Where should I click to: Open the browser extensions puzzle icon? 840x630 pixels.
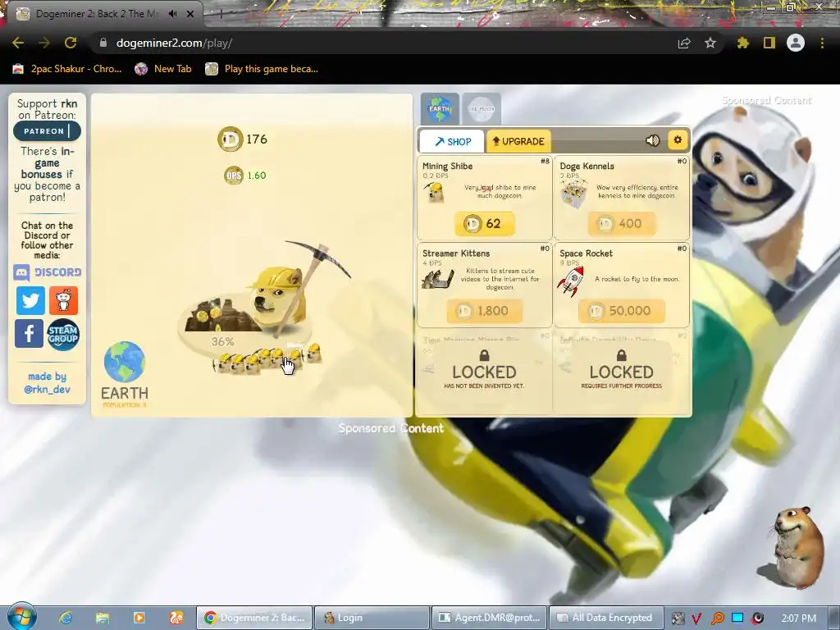pyautogui.click(x=743, y=43)
